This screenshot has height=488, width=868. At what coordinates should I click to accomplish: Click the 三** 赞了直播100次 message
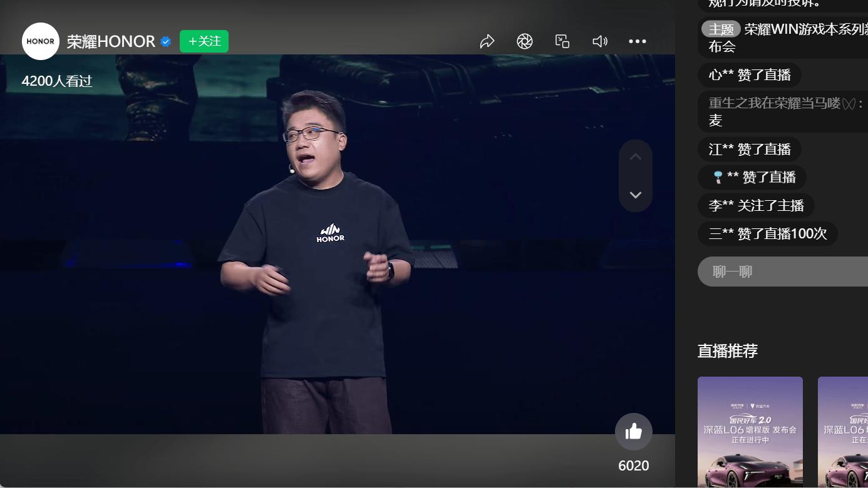[x=768, y=233]
